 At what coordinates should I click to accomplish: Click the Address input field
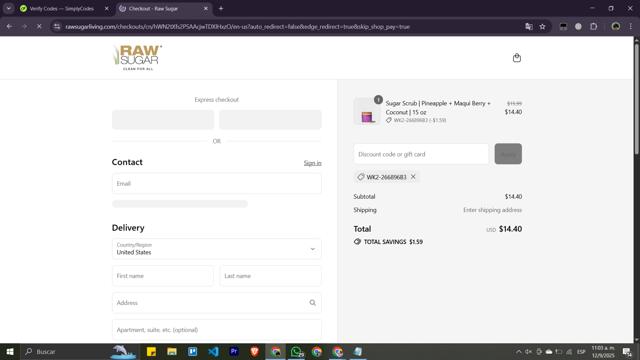tap(216, 303)
